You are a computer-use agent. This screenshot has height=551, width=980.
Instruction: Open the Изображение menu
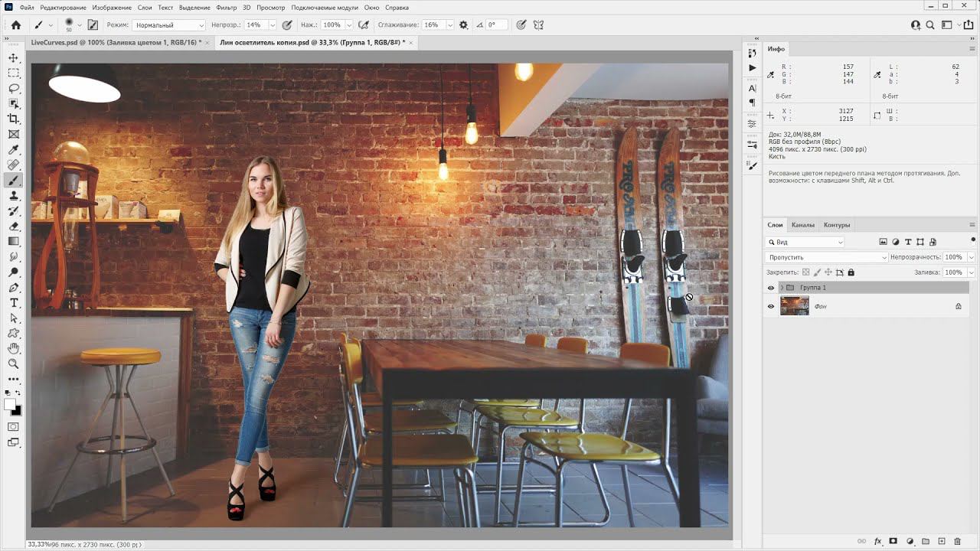(112, 7)
